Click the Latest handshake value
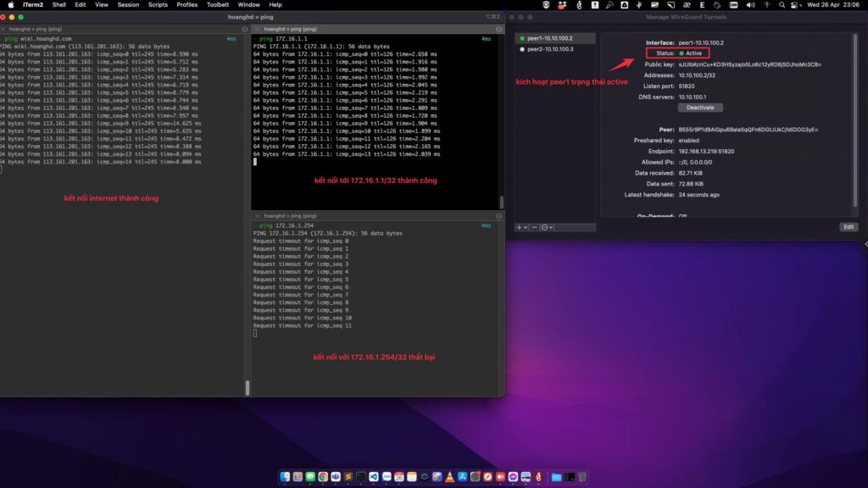This screenshot has width=868, height=488. 699,195
